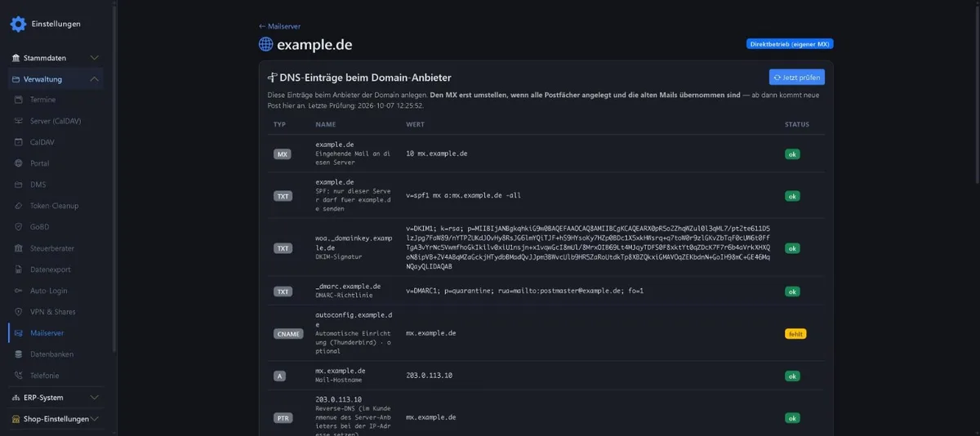Viewport: 980px width, 436px height.
Task: Click the WERT column header
Action: point(415,125)
